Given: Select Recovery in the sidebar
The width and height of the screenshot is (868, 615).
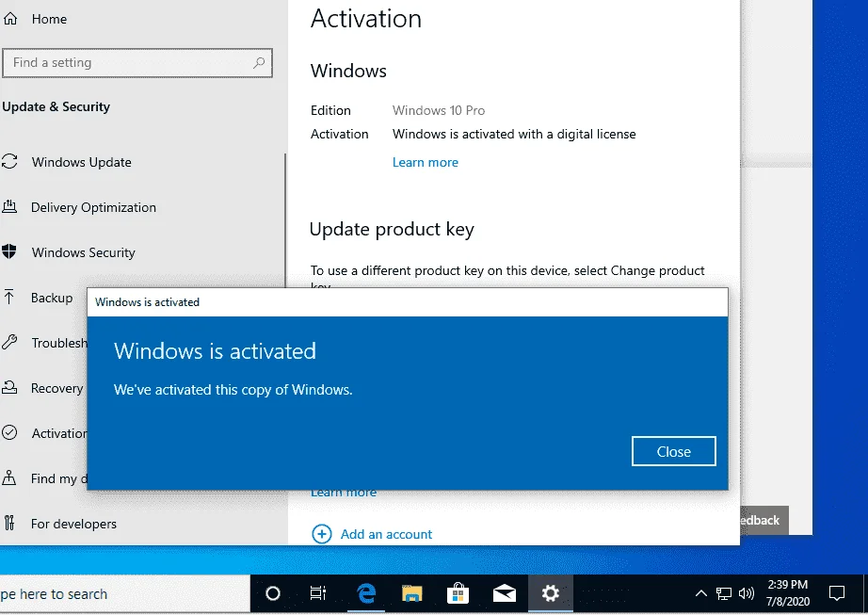Looking at the screenshot, I should point(57,388).
